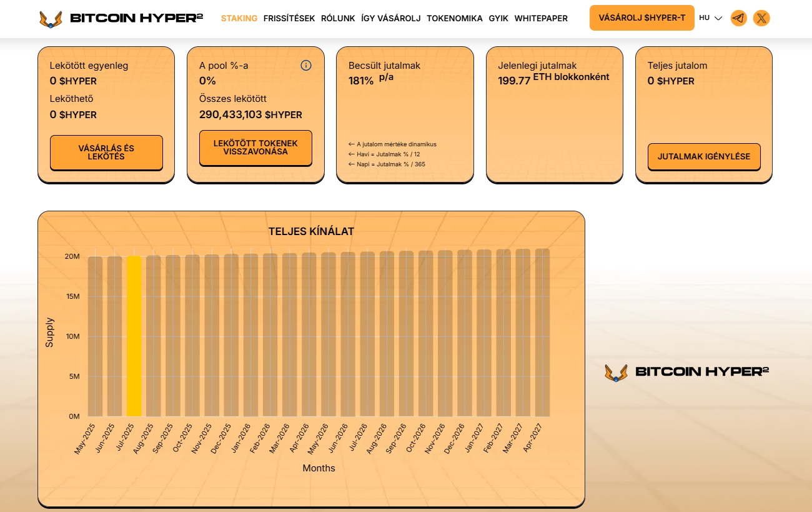The width and height of the screenshot is (812, 512).
Task: Click the pool percentage info icon
Action: [x=306, y=65]
